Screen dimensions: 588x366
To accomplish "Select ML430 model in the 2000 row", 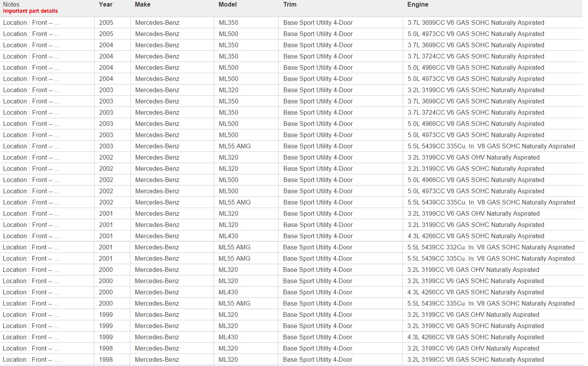I will 228,292.
